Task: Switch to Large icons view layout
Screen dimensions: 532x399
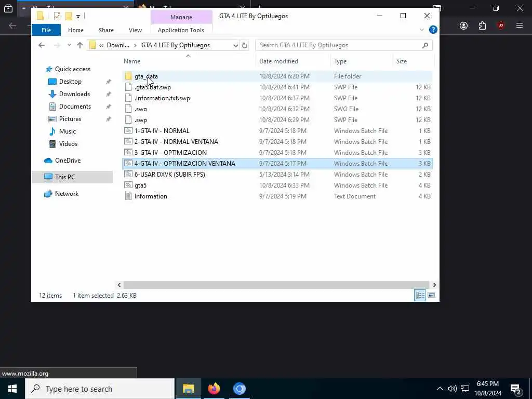Action: pyautogui.click(x=431, y=295)
